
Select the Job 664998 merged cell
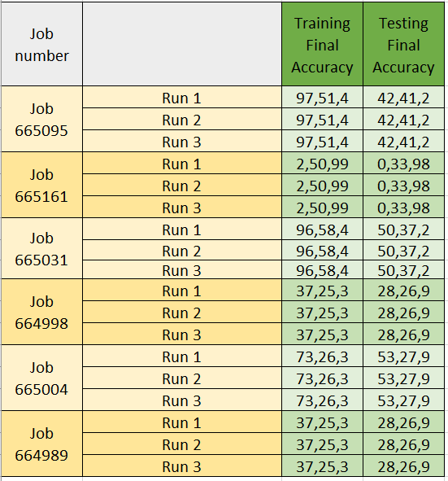point(41,312)
